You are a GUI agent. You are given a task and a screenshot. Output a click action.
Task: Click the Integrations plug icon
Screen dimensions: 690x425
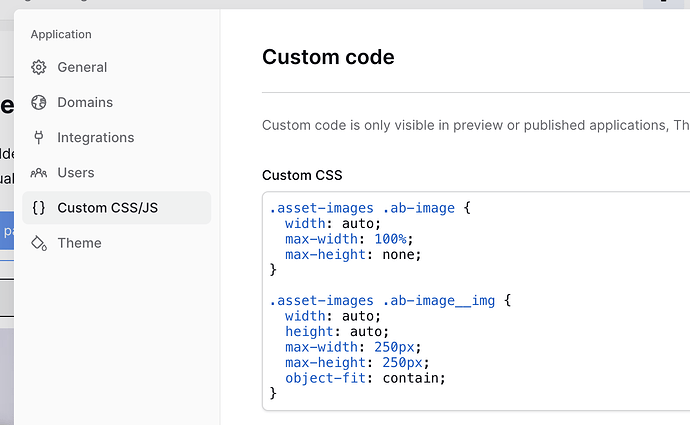point(39,138)
